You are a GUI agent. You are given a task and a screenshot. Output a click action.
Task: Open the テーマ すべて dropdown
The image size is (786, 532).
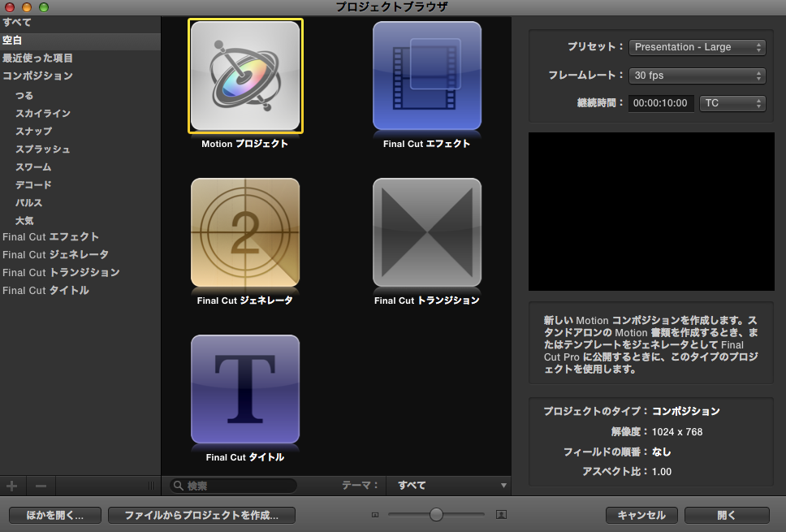(x=449, y=485)
